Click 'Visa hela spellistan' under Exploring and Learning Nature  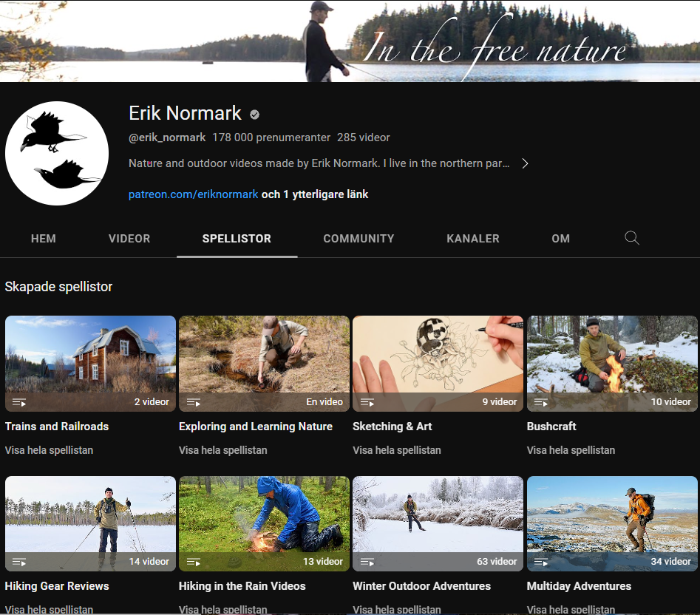pyautogui.click(x=222, y=450)
